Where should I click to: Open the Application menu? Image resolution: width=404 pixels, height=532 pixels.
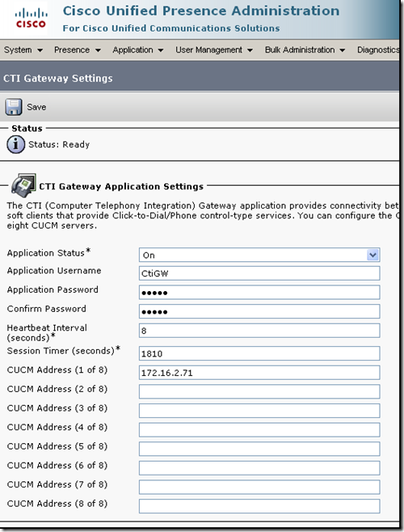pos(137,50)
